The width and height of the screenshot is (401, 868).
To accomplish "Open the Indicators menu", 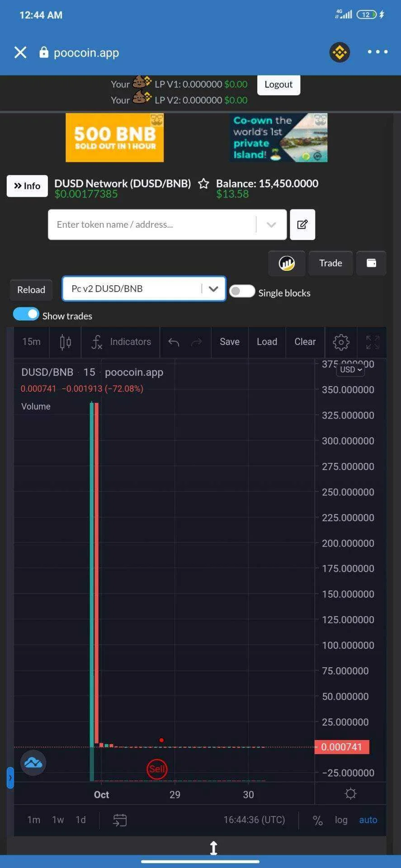I will [121, 342].
